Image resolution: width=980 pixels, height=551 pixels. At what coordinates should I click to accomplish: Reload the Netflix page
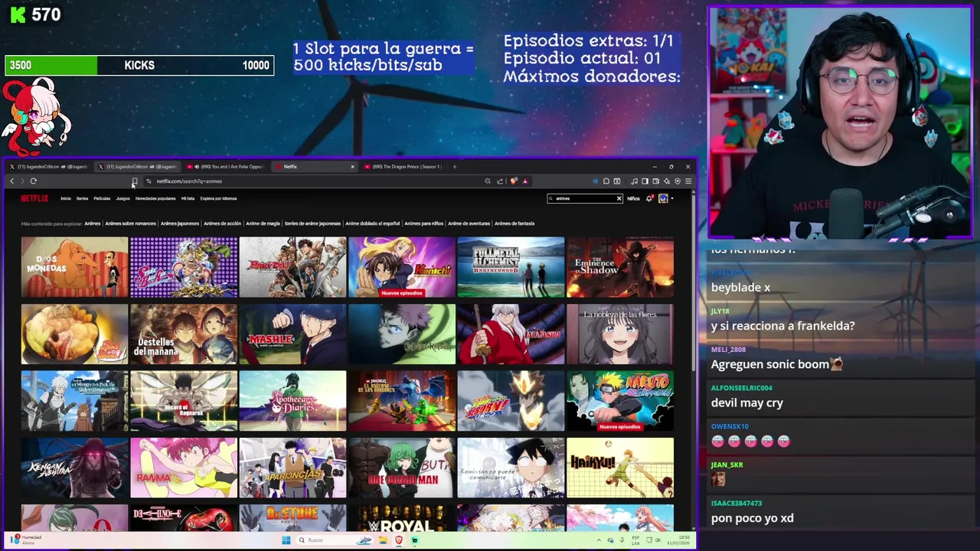pyautogui.click(x=33, y=181)
